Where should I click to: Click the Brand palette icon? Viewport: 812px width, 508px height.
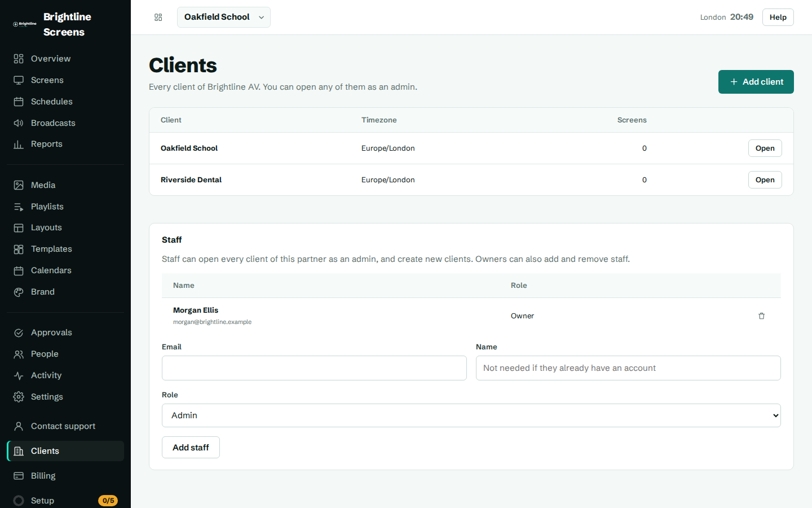point(19,292)
